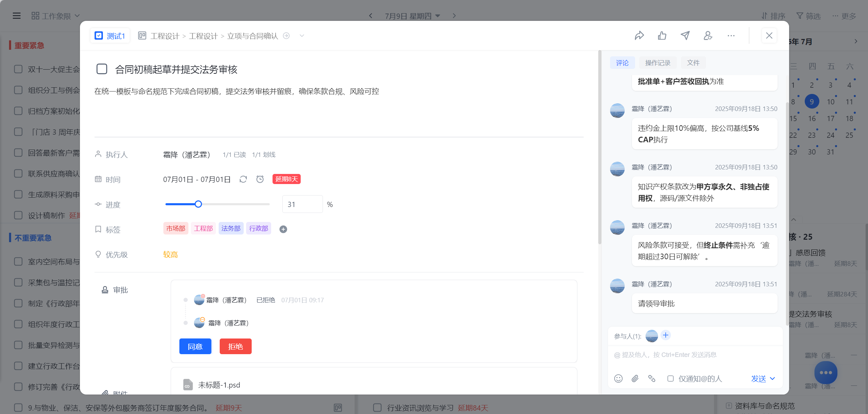This screenshot has width=868, height=414.
Task: Open the three-dots more options in dialog
Action: click(731, 35)
